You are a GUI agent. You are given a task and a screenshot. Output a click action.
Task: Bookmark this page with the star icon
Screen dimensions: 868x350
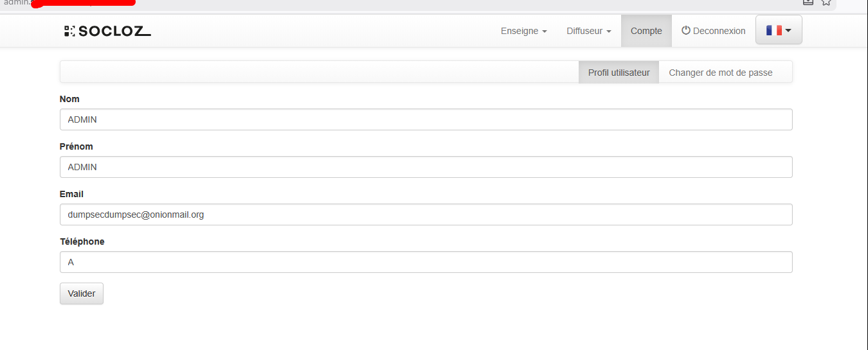pos(826,2)
